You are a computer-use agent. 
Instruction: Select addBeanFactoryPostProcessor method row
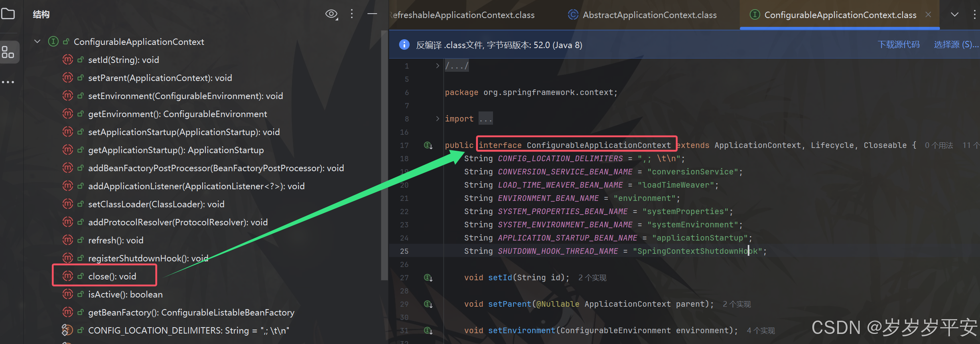click(x=216, y=168)
